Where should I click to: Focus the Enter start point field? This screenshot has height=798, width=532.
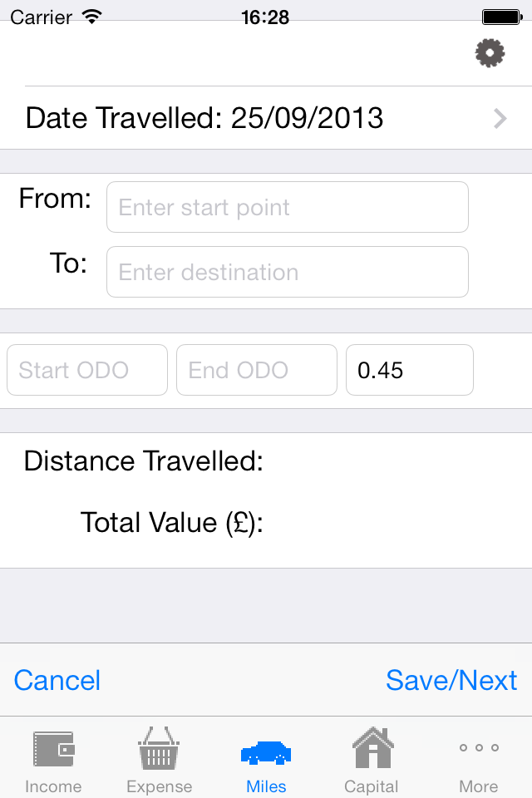click(287, 207)
